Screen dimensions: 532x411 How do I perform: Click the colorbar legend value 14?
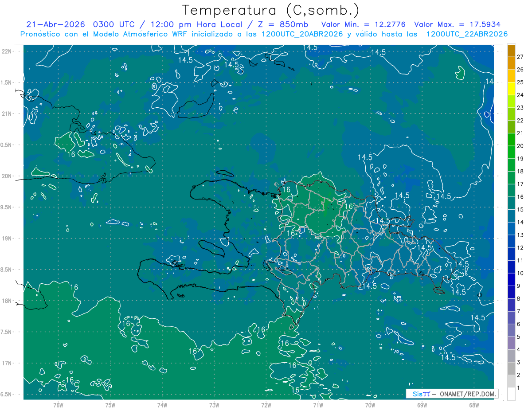520,222
